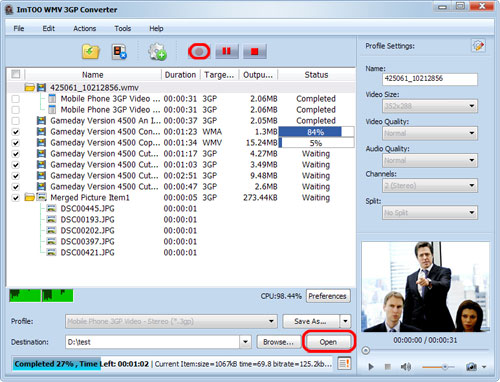
Task: Open the log report icon in status bar
Action: [x=344, y=363]
